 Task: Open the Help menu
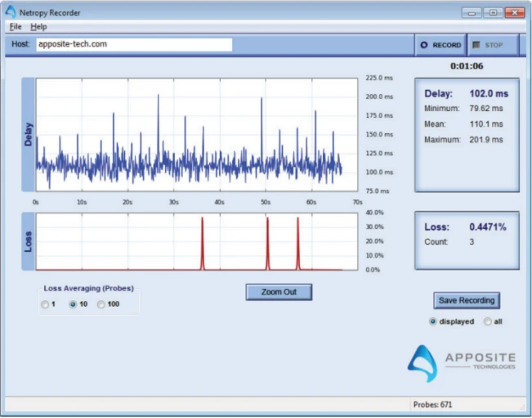38,26
